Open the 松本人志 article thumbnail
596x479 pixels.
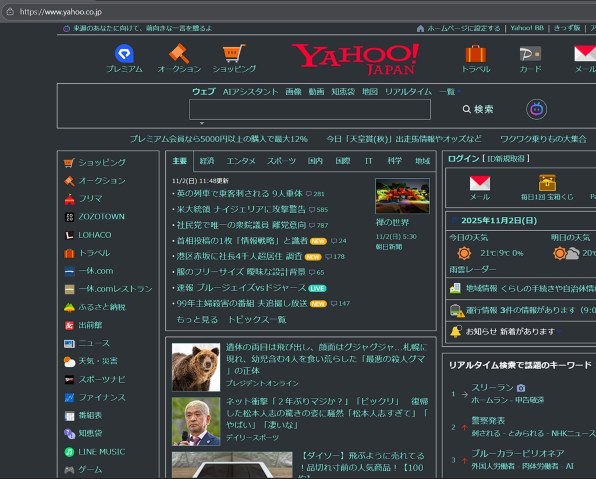pos(196,422)
